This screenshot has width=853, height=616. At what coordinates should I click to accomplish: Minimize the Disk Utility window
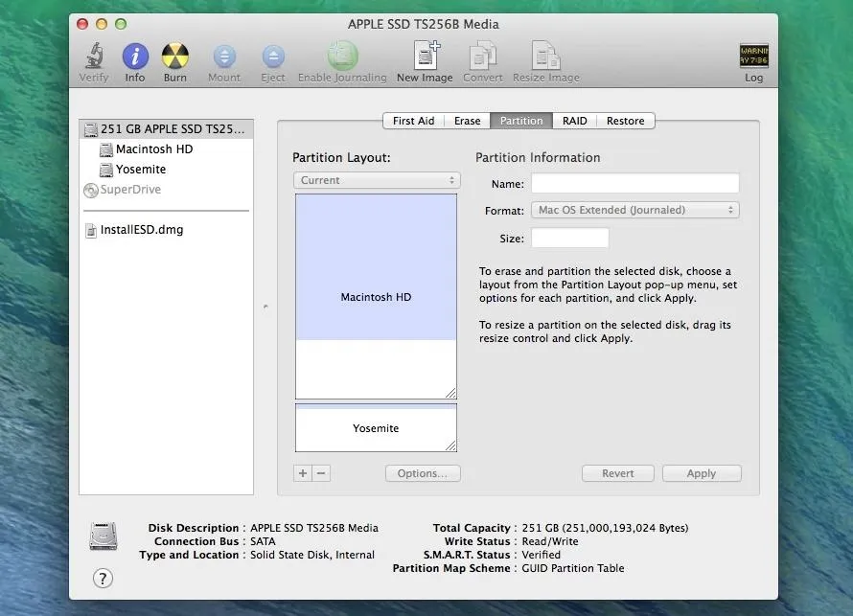(x=102, y=24)
